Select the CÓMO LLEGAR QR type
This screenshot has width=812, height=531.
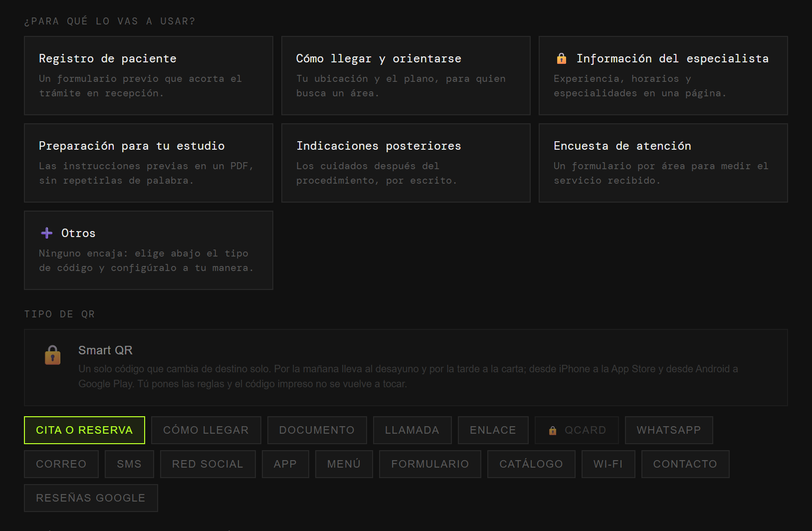click(206, 430)
